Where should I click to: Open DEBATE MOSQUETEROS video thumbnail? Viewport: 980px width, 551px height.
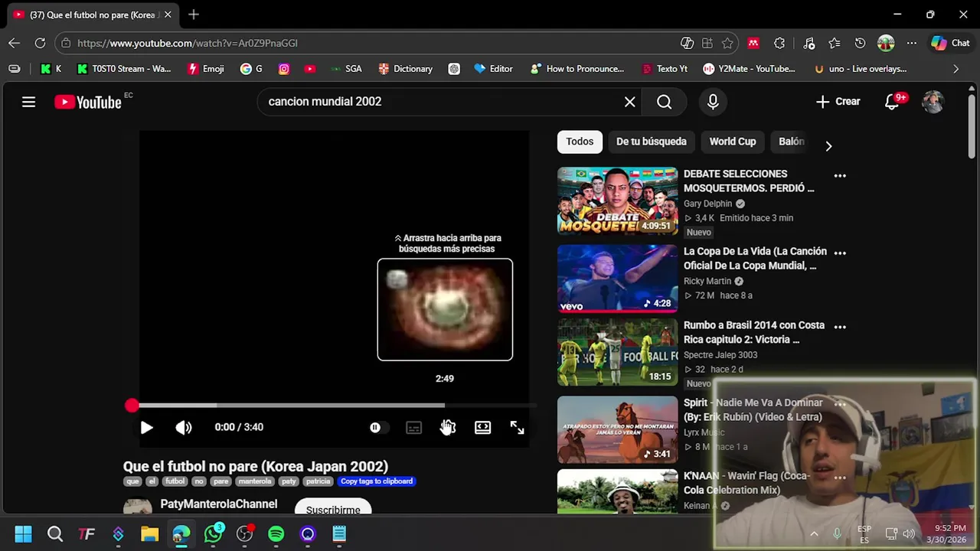tap(618, 201)
